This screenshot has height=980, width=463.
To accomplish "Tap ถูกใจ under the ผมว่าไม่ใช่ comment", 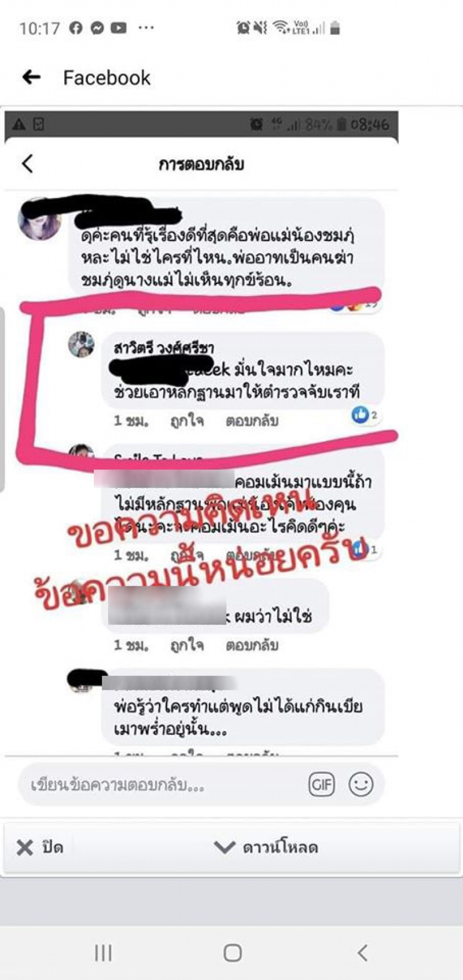I will (x=187, y=645).
